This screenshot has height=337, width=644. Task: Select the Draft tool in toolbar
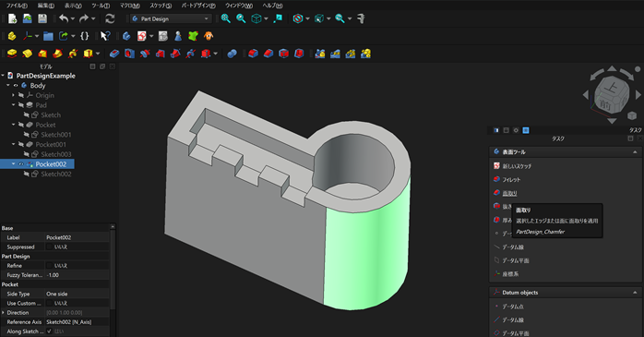tap(283, 54)
